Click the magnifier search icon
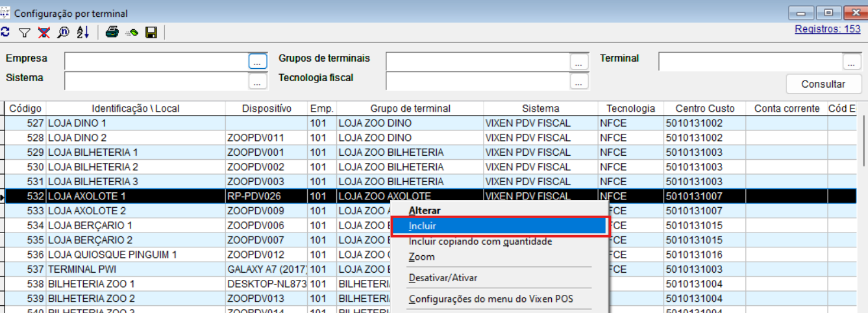Screen dimensions: 868x313 coord(64,32)
